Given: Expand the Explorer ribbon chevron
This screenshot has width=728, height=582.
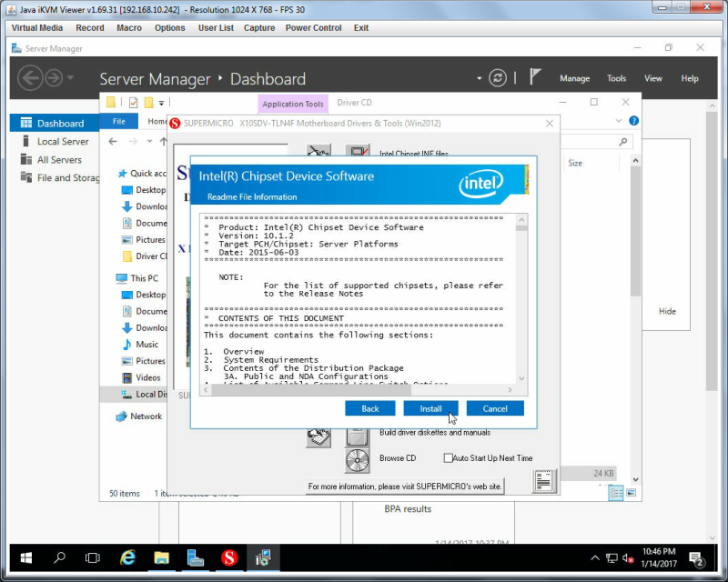Looking at the screenshot, I should 619,121.
